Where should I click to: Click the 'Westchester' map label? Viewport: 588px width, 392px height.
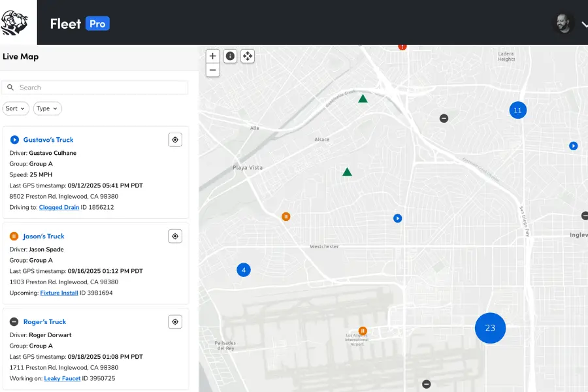point(324,246)
